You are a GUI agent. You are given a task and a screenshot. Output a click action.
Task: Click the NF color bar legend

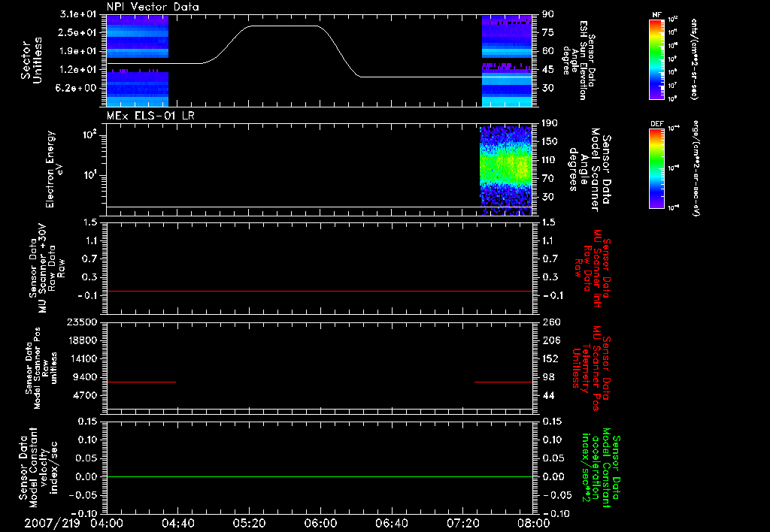pos(656,59)
